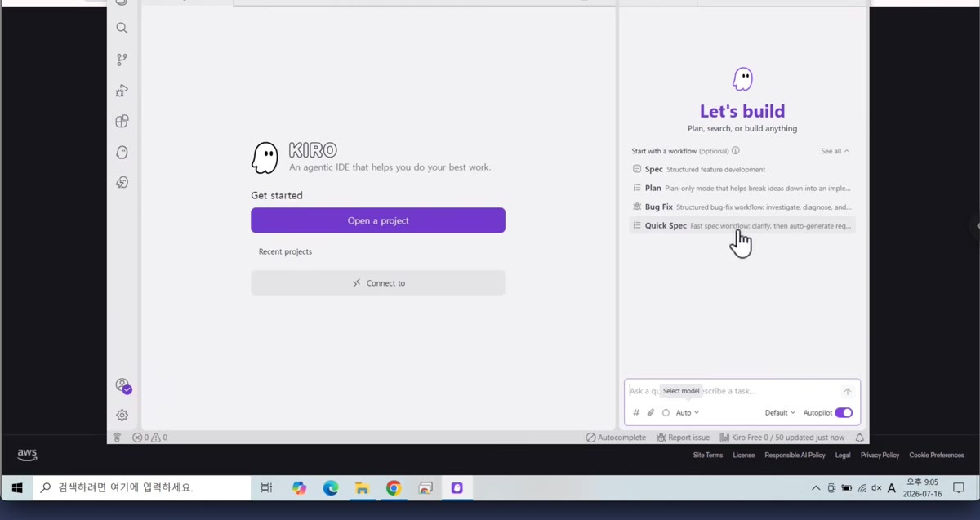
Task: Open the Search view in the activity bar
Action: (122, 29)
